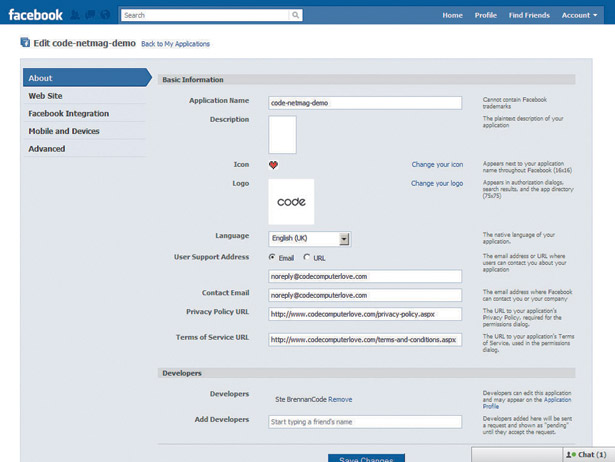Click the Search input field
Screen dimensions: 615x462
(206, 15)
